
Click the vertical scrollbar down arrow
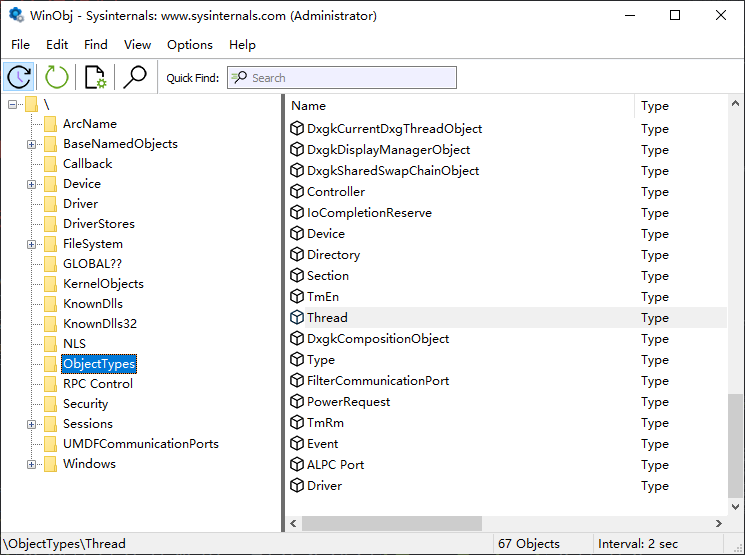pyautogui.click(x=735, y=507)
